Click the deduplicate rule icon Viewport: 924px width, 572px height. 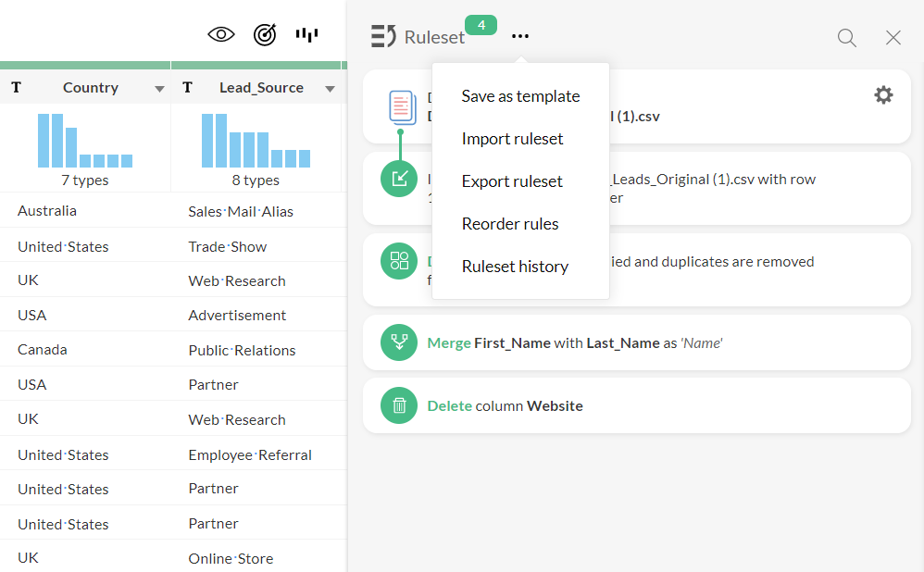[399, 261]
